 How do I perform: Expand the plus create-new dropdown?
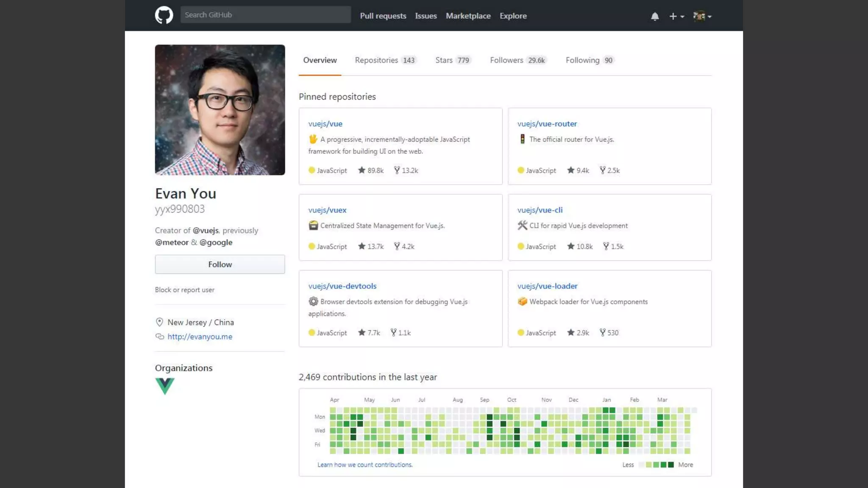click(x=676, y=17)
